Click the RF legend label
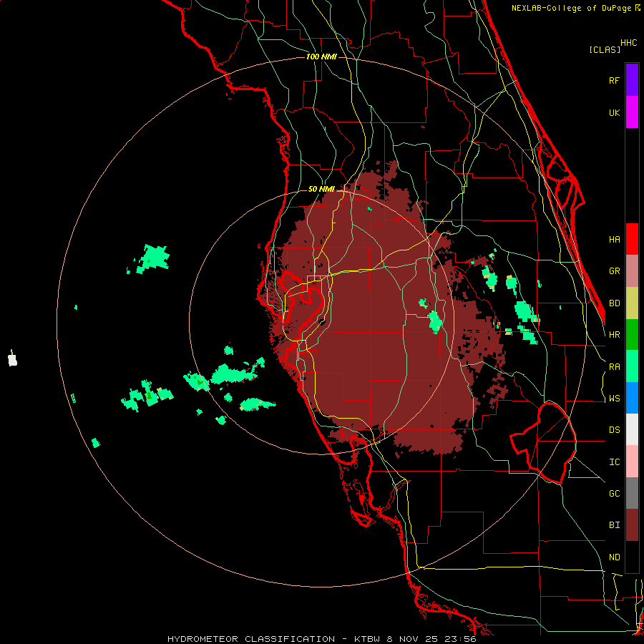Image resolution: width=644 pixels, height=644 pixels. (x=614, y=80)
